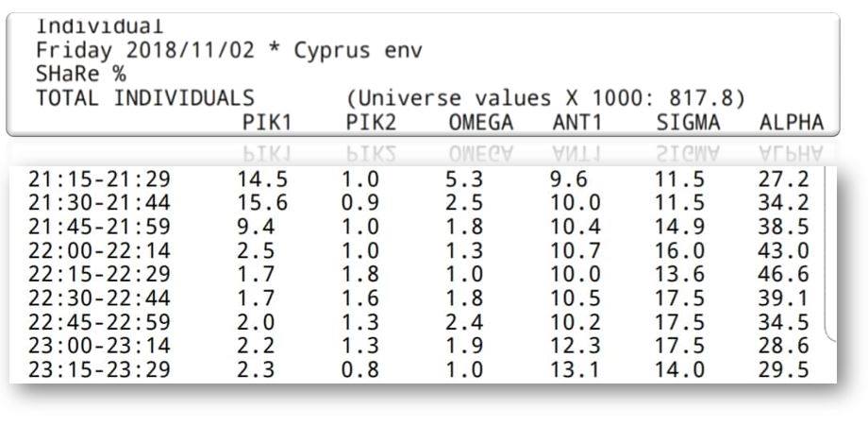Click the 23:15-23:29 time slot label
Image resolution: width=868 pixels, height=426 pixels.
coord(99,370)
